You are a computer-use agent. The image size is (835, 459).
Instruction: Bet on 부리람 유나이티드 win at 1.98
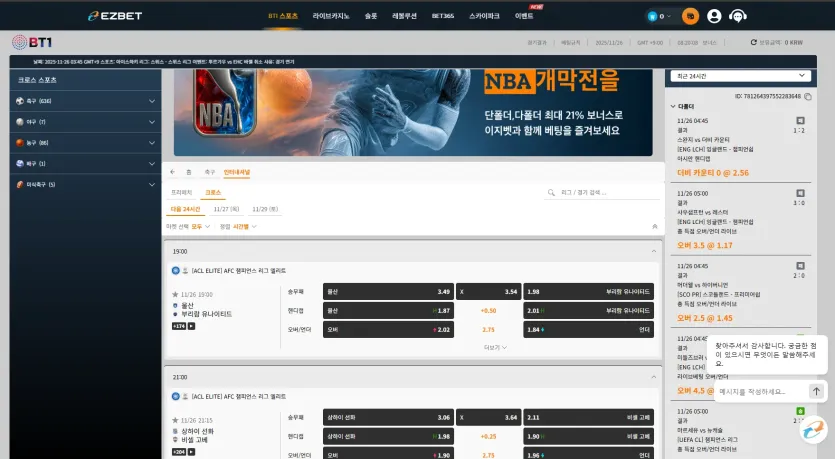(x=588, y=292)
